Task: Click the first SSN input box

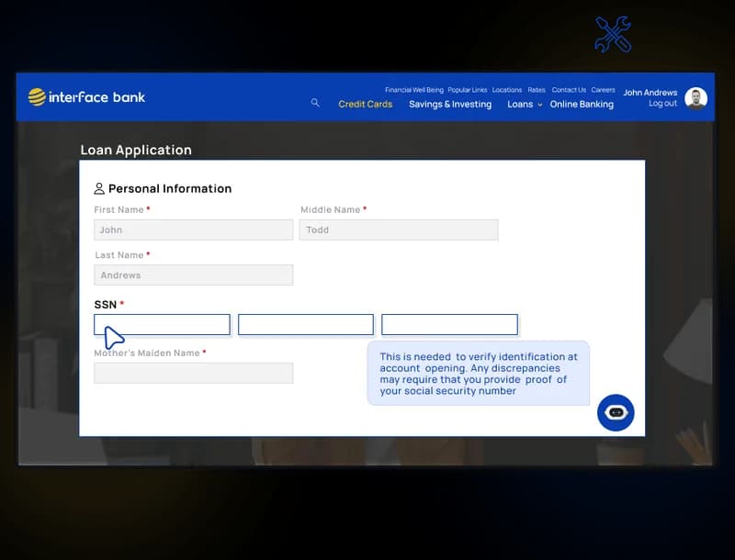Action: (162, 324)
